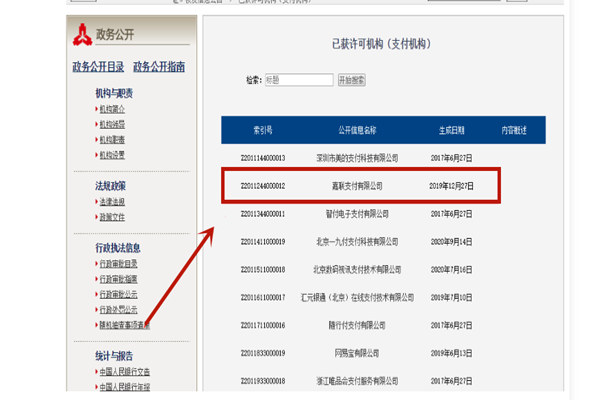Click the 行政执法信息 section heading

tap(118, 248)
